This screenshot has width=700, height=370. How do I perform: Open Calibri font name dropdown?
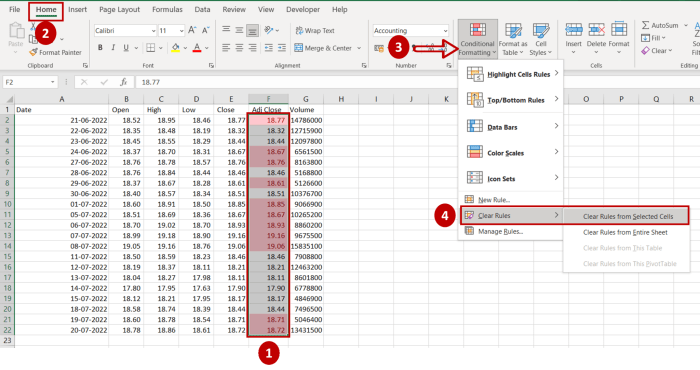[x=154, y=31]
